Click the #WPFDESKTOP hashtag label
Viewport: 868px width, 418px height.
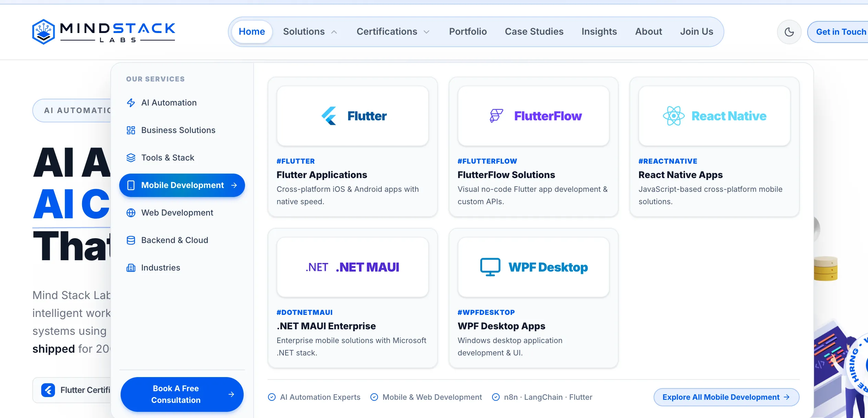pyautogui.click(x=486, y=312)
